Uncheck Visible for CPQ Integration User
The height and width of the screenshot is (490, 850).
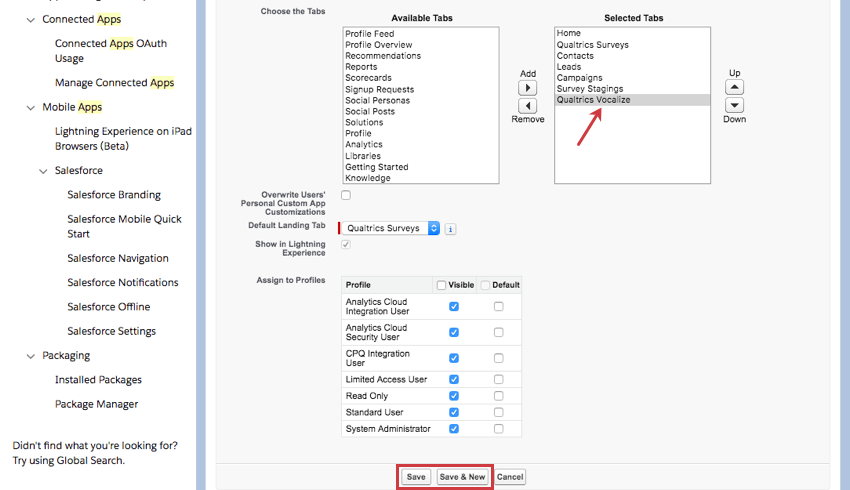click(x=454, y=358)
